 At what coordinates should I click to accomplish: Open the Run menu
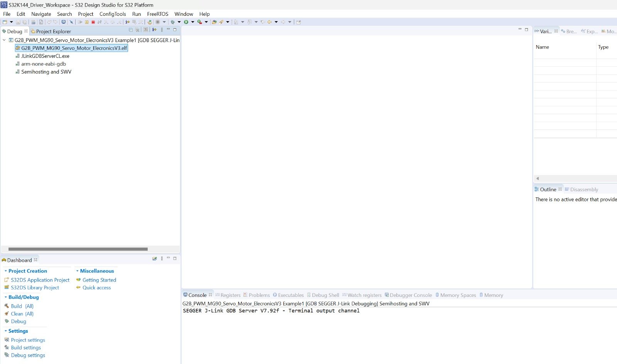click(137, 14)
